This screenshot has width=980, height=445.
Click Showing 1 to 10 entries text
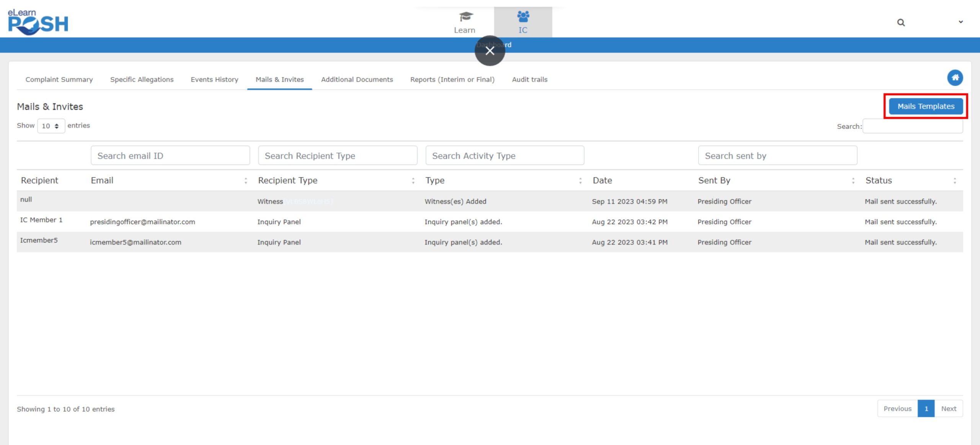pos(65,409)
